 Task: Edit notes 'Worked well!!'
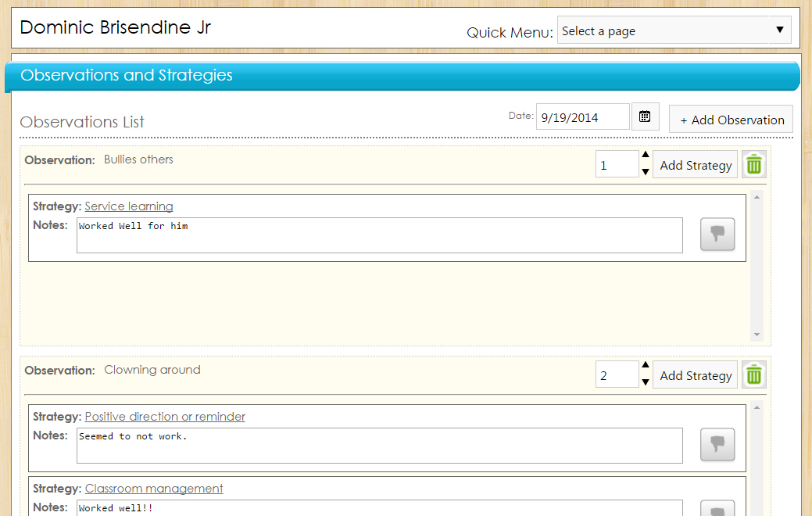pos(380,507)
